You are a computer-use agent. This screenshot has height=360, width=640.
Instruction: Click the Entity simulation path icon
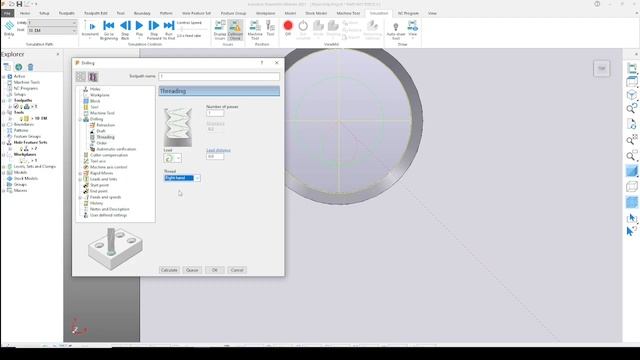click(9, 29)
